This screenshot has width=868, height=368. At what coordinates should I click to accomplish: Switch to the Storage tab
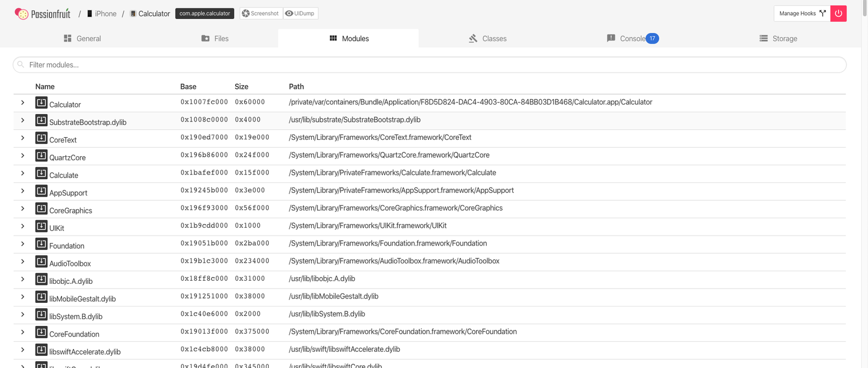(778, 38)
